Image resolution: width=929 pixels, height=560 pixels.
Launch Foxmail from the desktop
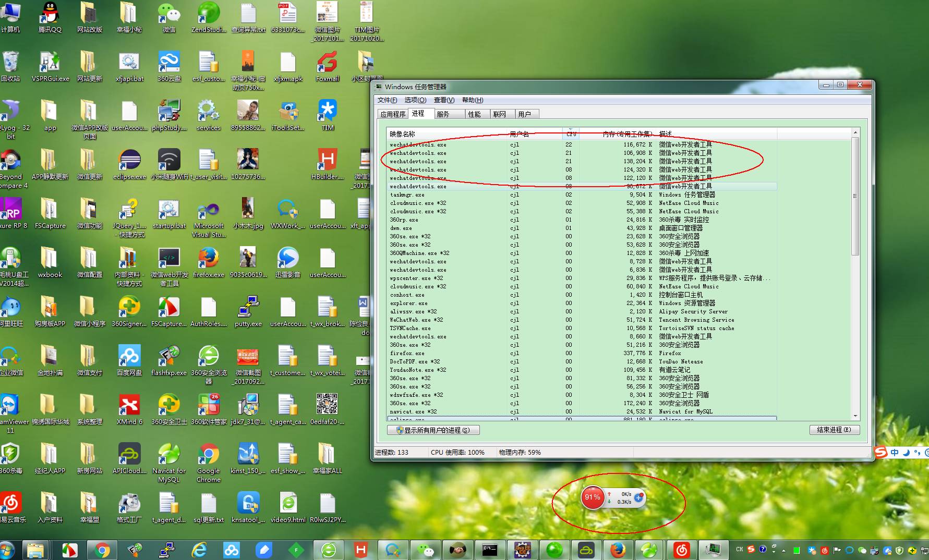327,67
